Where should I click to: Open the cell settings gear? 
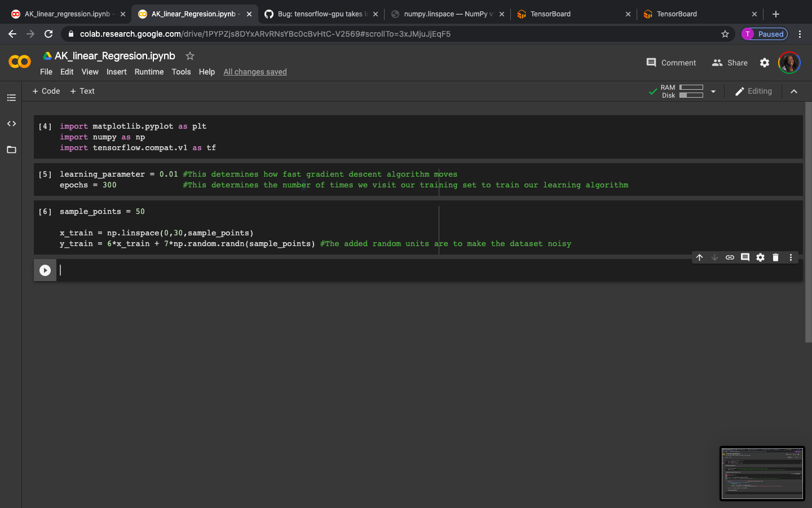(760, 257)
